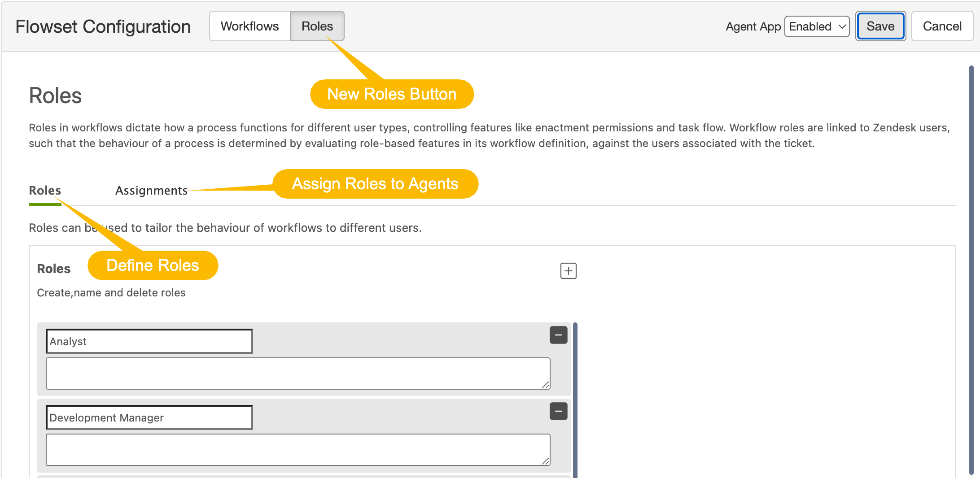This screenshot has height=478, width=980.
Task: Select the Roles sub-tab
Action: [x=45, y=191]
